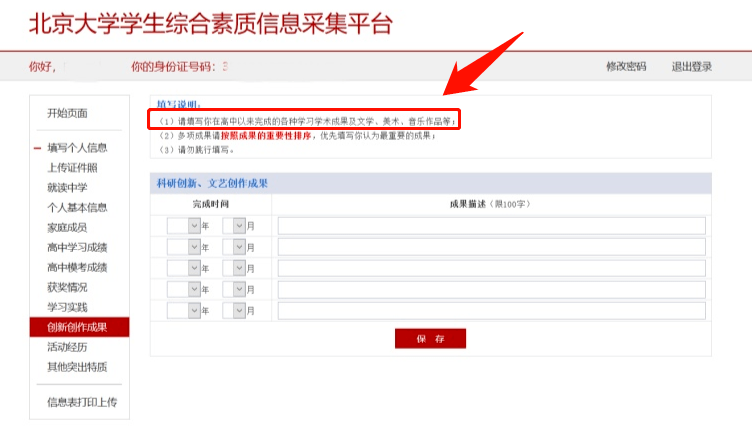The image size is (752, 432).
Task: Go to 获奖情况 page
Action: (67, 288)
